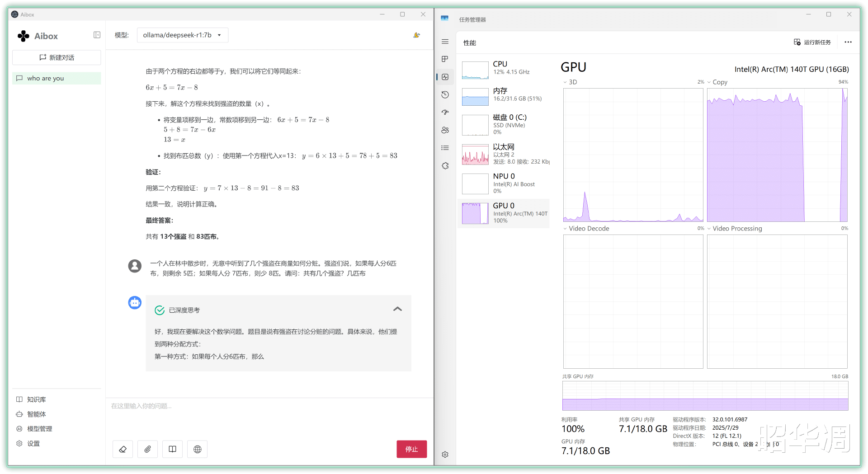The image size is (868, 474).
Task: Click the user avatar beside the question
Action: tap(135, 266)
